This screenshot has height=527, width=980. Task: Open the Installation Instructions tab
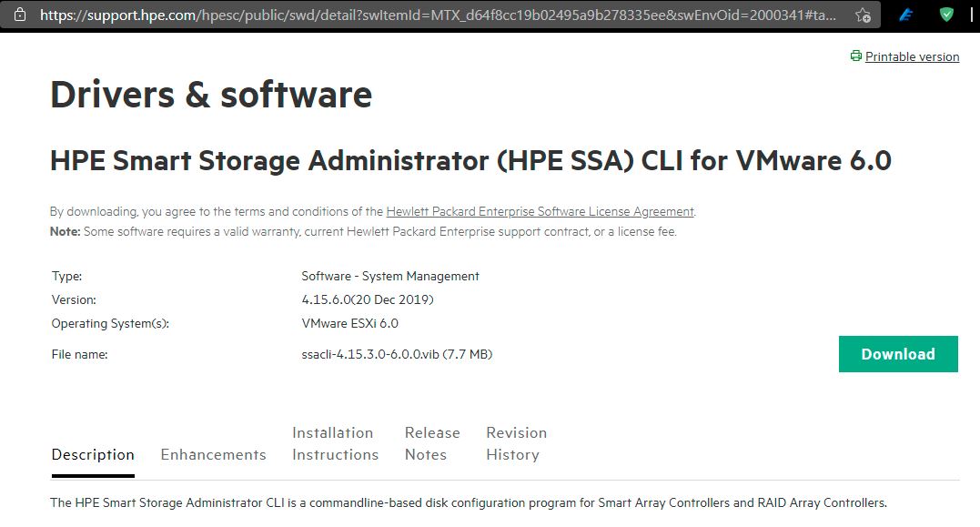coord(334,443)
